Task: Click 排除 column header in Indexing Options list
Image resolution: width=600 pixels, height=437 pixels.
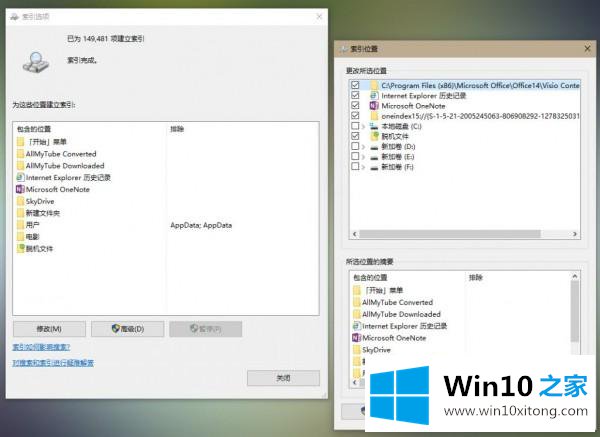Action: tap(177, 129)
